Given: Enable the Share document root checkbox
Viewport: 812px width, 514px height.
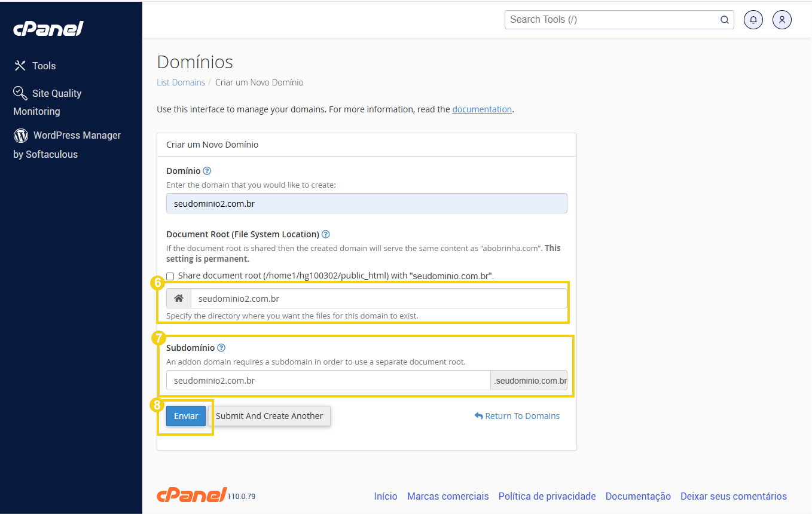Looking at the screenshot, I should [170, 276].
